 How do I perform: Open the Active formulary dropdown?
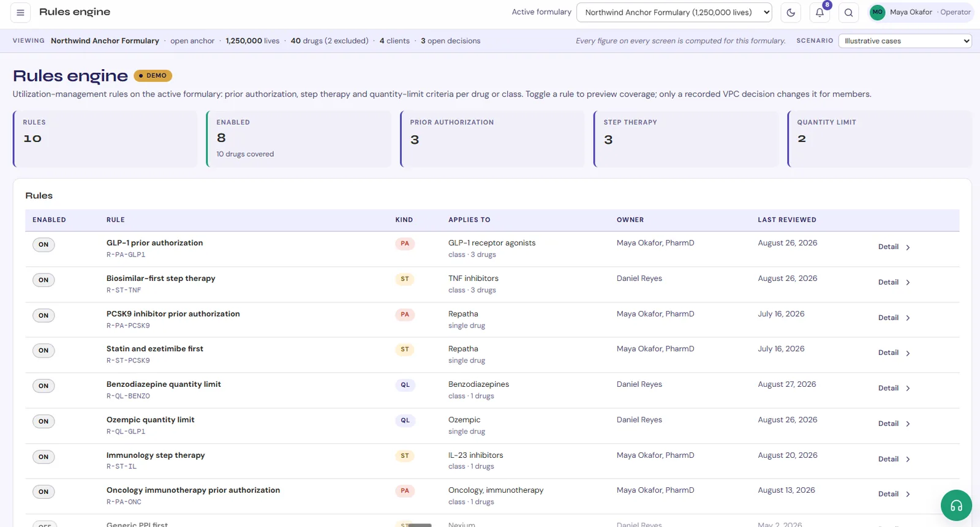point(674,12)
